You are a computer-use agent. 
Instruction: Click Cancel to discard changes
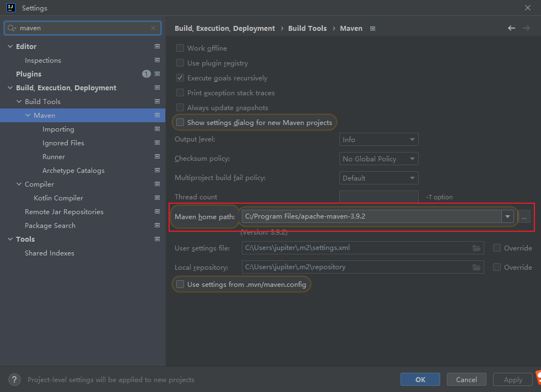[467, 379]
